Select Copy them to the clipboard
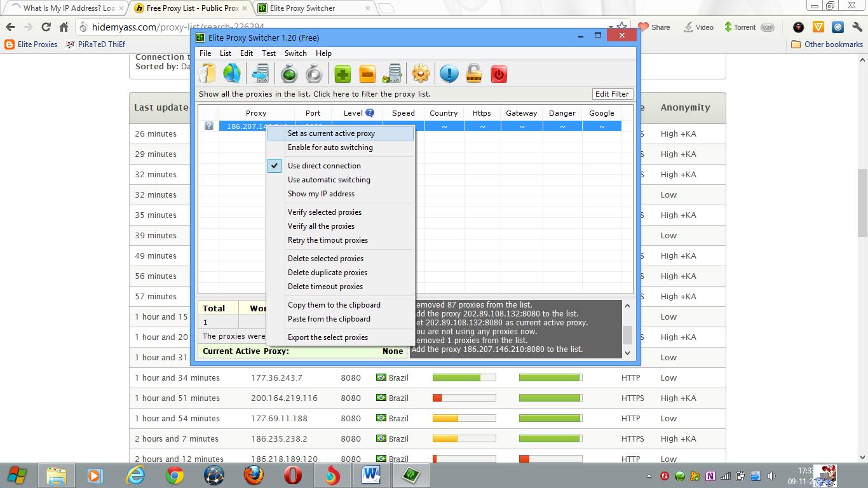 tap(340, 305)
